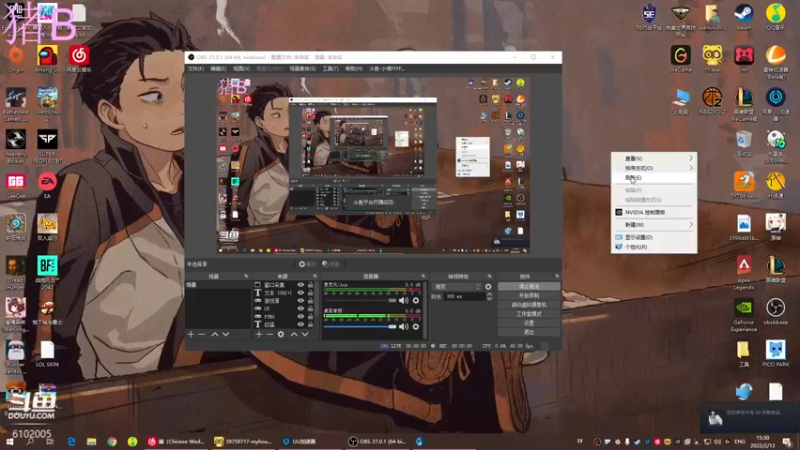The height and width of the screenshot is (450, 800).
Task: Open 显示设置(D) from context menu
Action: (x=654, y=237)
